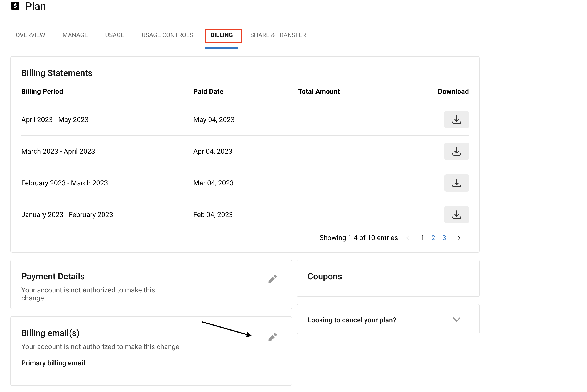587x392 pixels.
Task: Download March 2023 - April 2023 statement
Action: click(x=456, y=151)
